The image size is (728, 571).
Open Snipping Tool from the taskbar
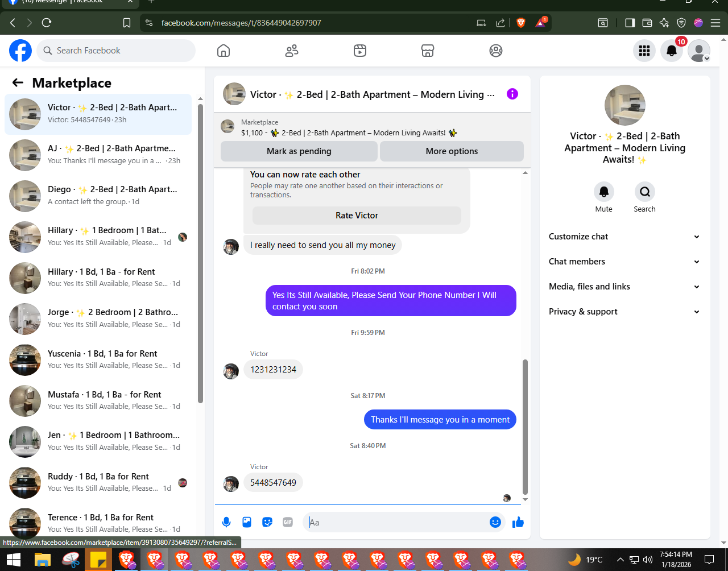click(71, 560)
